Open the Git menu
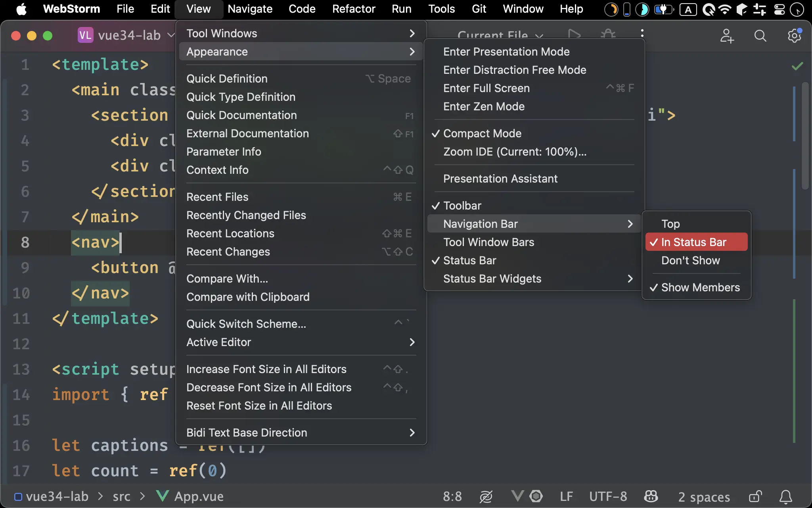Screen dimensions: 812x508 [479, 9]
